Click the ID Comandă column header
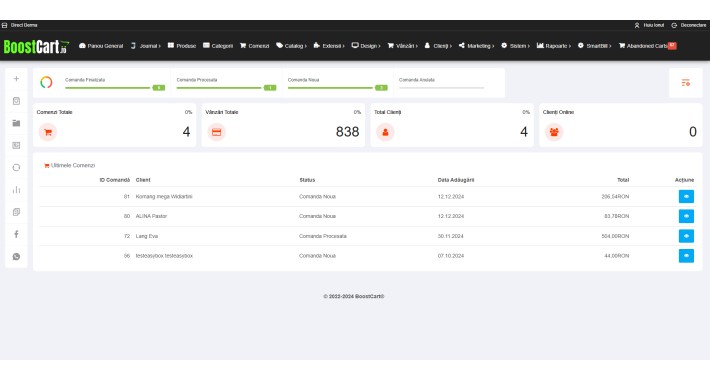710x380 pixels. pos(115,180)
